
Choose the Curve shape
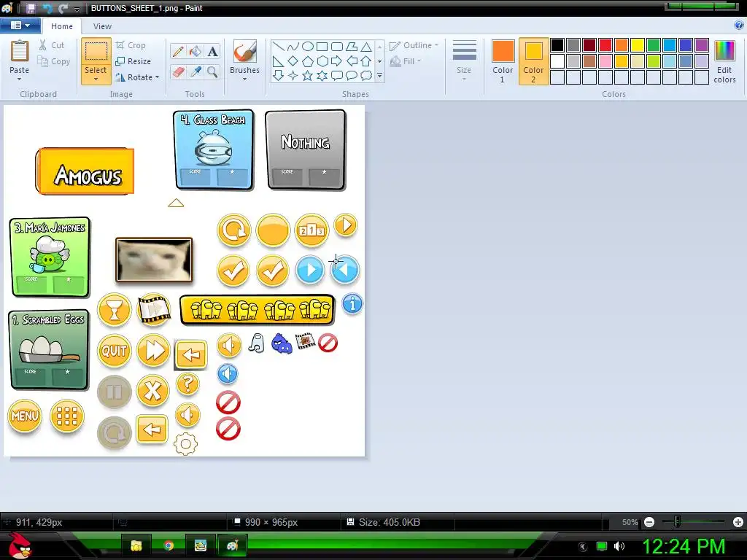pyautogui.click(x=293, y=46)
